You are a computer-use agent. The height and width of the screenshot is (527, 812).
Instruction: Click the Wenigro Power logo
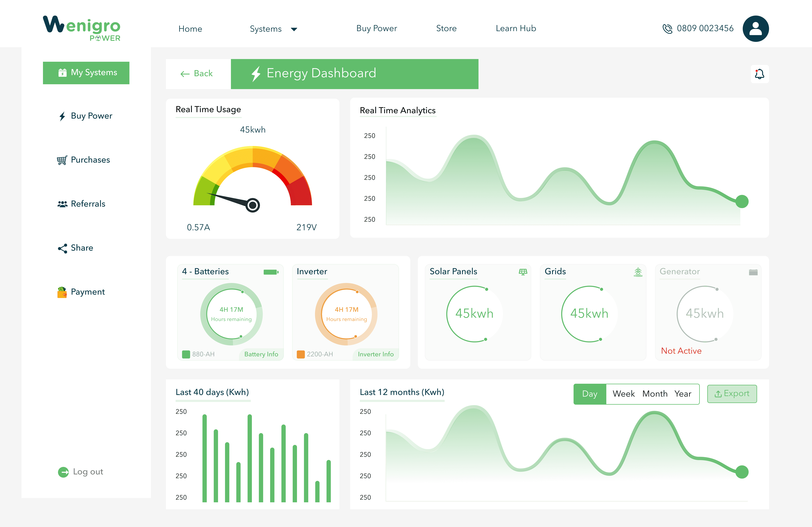[82, 28]
